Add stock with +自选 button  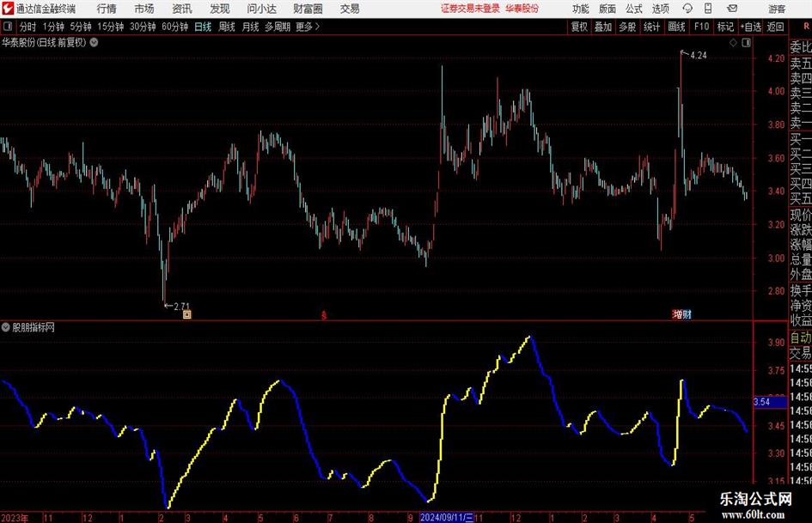point(750,27)
